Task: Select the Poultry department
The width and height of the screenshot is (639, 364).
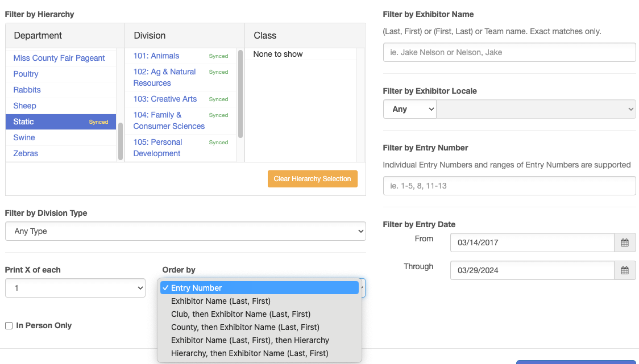Action: (x=26, y=74)
